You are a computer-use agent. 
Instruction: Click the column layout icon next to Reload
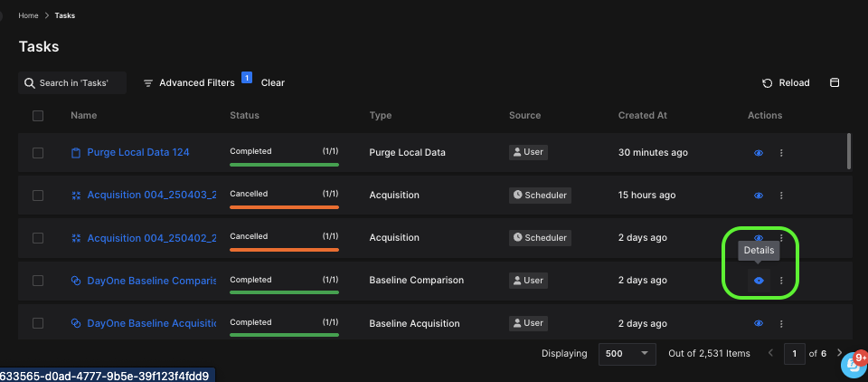(x=835, y=82)
